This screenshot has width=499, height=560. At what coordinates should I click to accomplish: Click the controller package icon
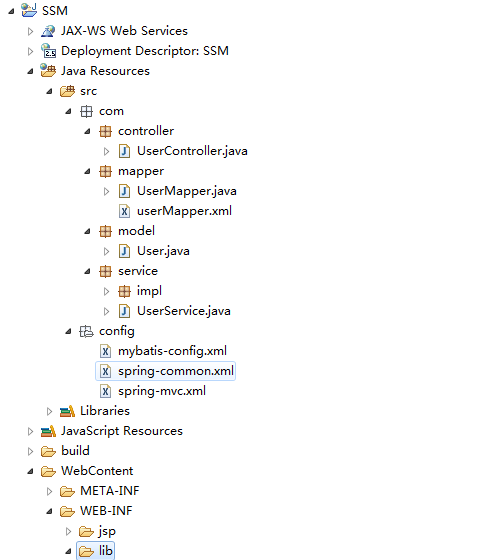(105, 131)
